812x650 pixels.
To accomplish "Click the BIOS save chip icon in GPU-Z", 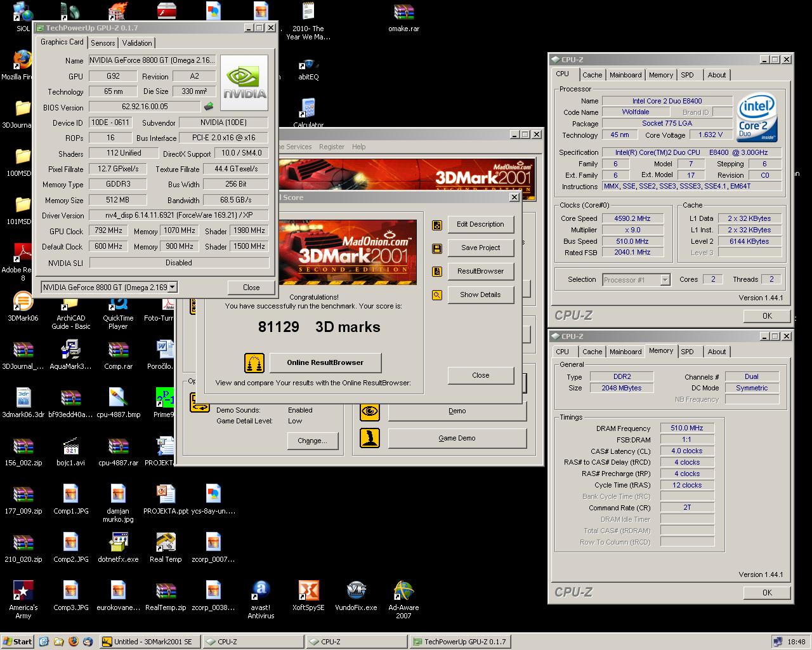I will 208,107.
